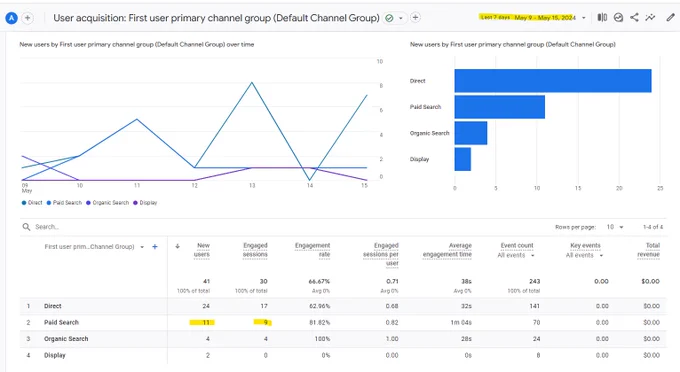Open the 'All events' dropdown under Event count
The width and height of the screenshot is (680, 372).
(x=516, y=255)
